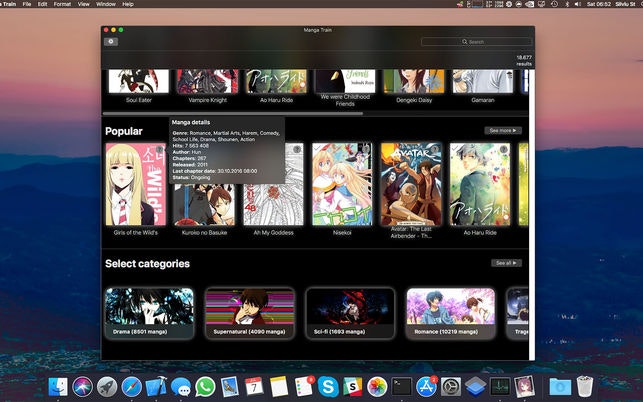This screenshot has height=402, width=643.
Task: Open Kuroko no Basuke manga cover
Action: pos(204,204)
